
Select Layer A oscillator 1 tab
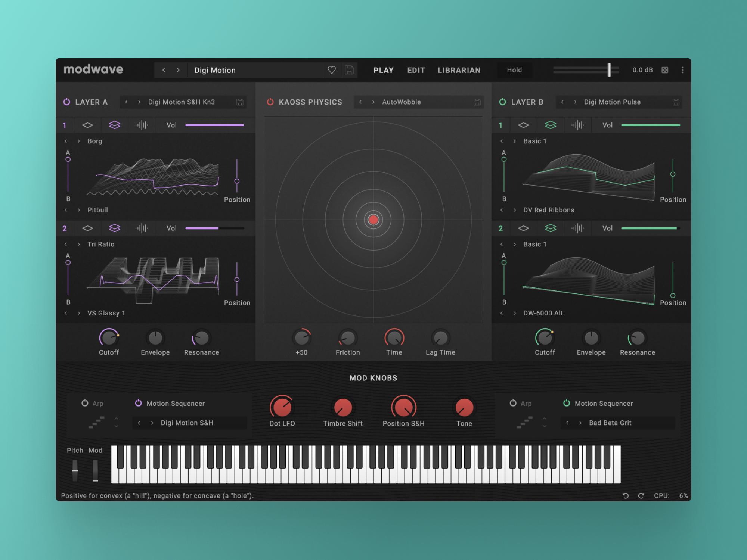point(65,125)
